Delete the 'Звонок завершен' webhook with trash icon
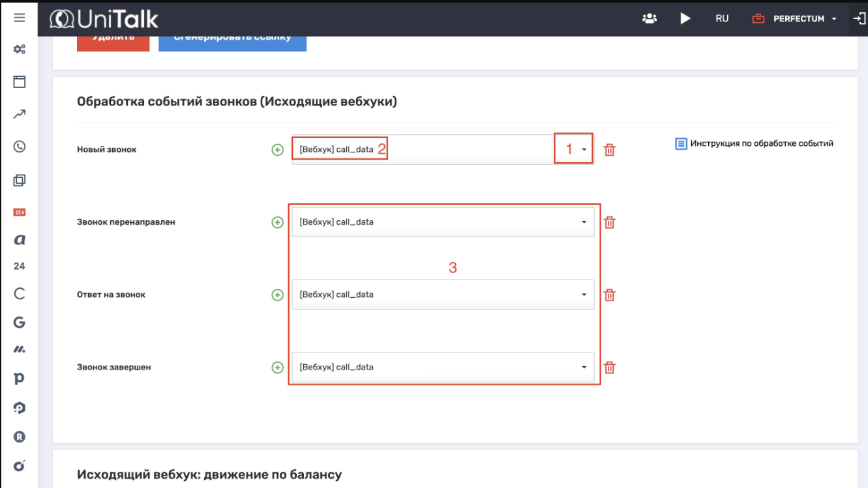The image size is (868, 488). point(609,367)
